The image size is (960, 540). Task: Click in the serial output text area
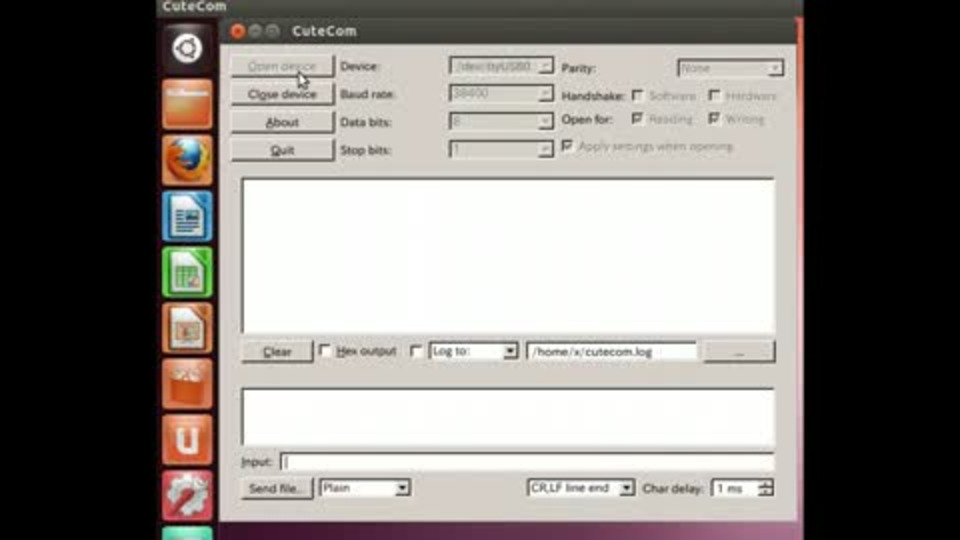508,255
